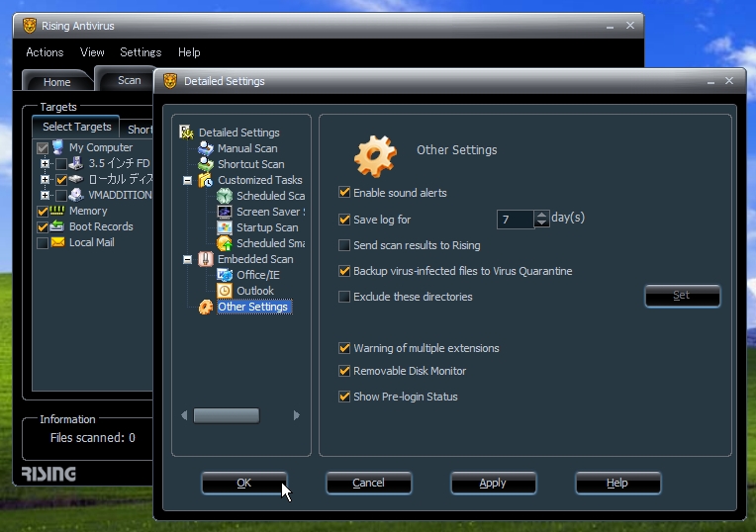Disable Enable sound alerts checkbox

pos(344,192)
